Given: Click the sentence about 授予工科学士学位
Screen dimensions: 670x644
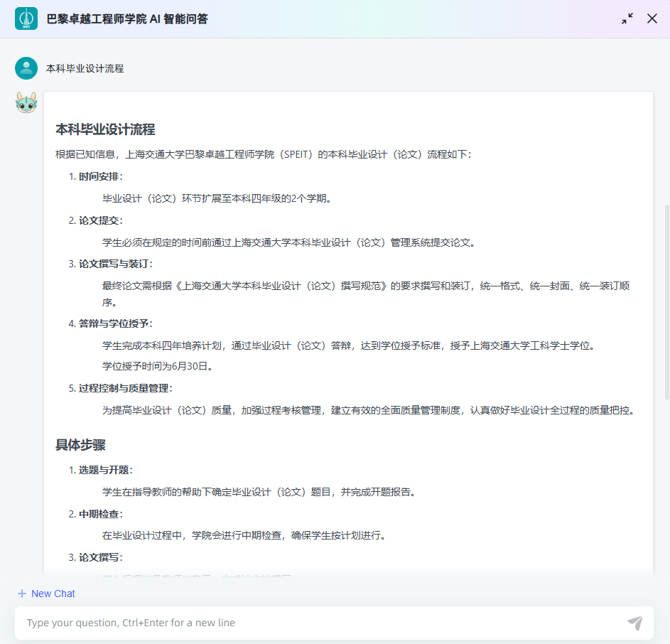Looking at the screenshot, I should click(x=349, y=345).
